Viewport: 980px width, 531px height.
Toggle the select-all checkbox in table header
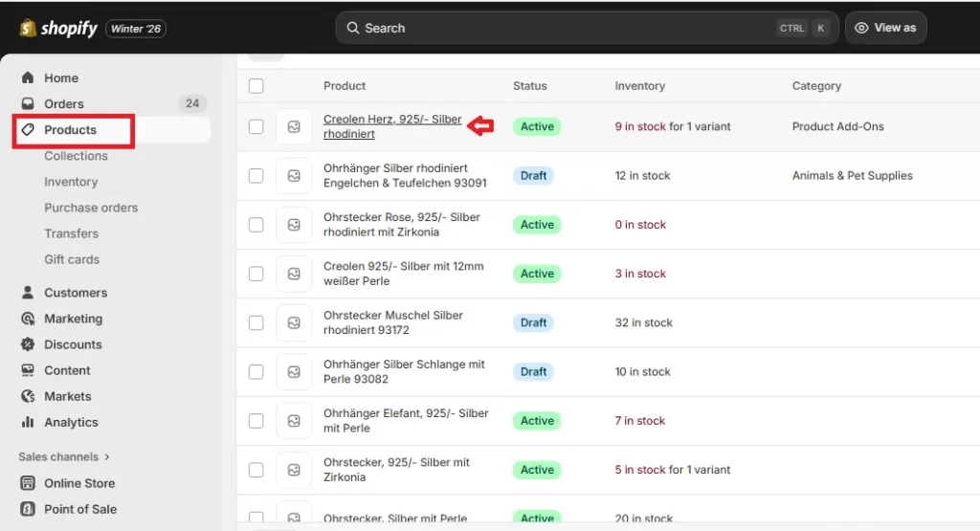(x=256, y=85)
